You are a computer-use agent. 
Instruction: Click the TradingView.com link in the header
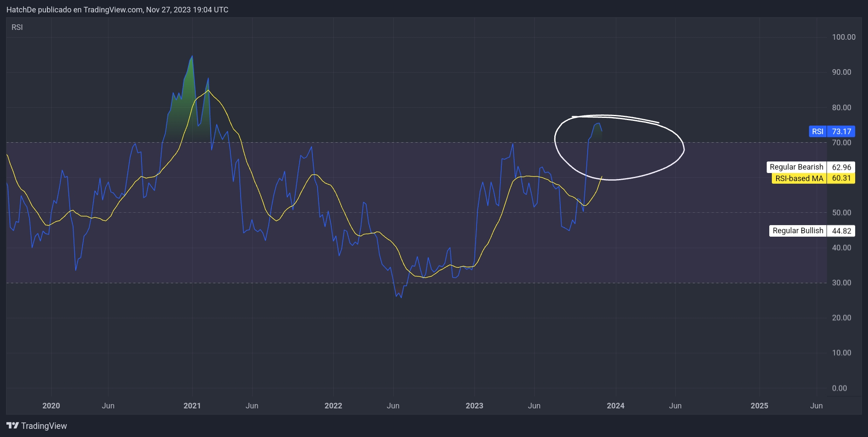click(113, 9)
